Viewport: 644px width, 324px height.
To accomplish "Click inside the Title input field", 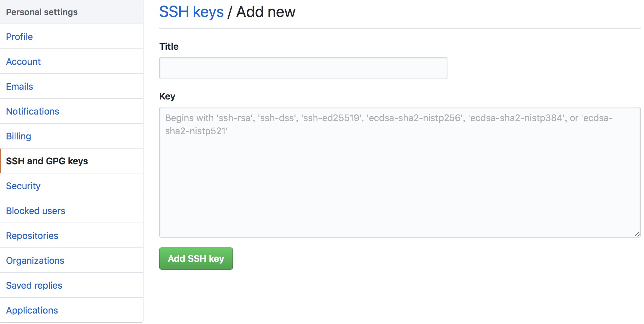I will pos(303,68).
